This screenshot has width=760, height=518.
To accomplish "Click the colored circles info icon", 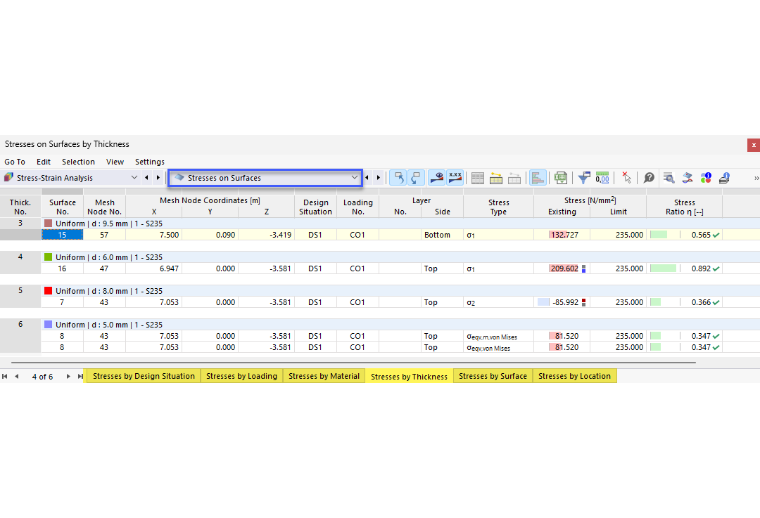I will [x=706, y=178].
